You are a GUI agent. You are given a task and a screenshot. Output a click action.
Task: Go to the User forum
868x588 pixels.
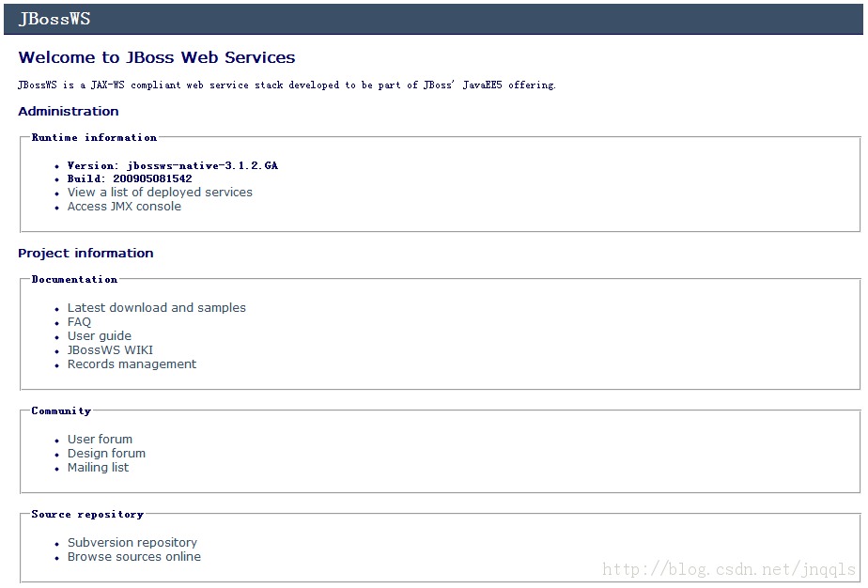100,439
